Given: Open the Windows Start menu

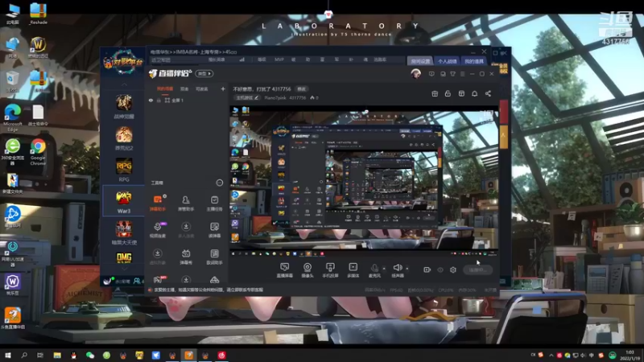Looking at the screenshot, I should (8, 355).
